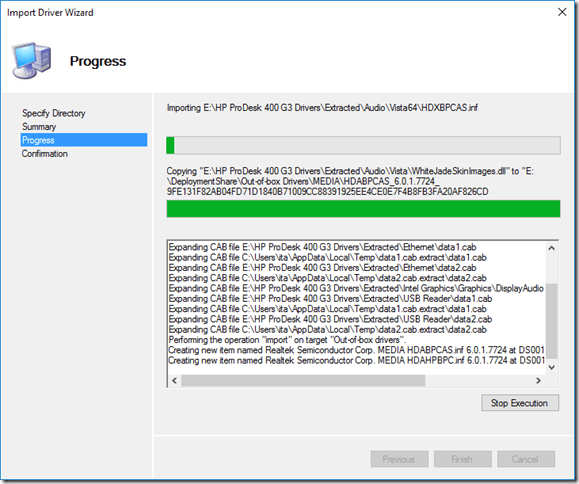This screenshot has height=484, width=579.
Task: Close the Import Driver Wizard window
Action: pos(562,12)
